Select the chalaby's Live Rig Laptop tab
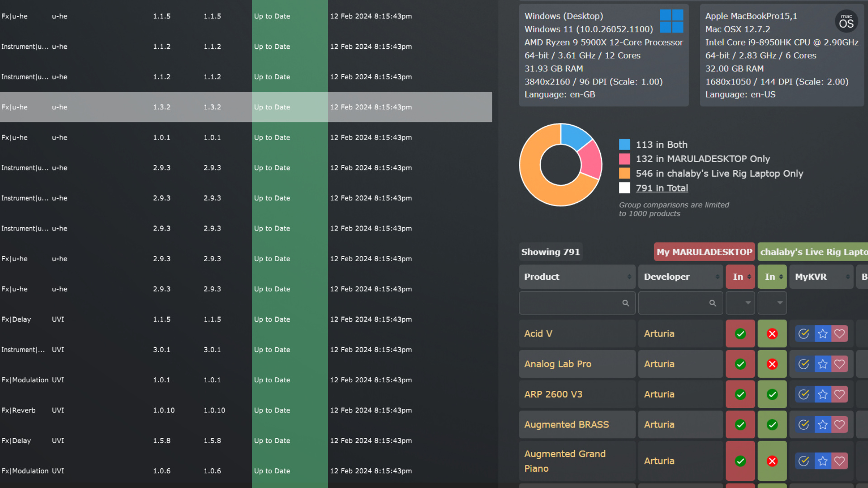868x488 pixels. tap(813, 252)
